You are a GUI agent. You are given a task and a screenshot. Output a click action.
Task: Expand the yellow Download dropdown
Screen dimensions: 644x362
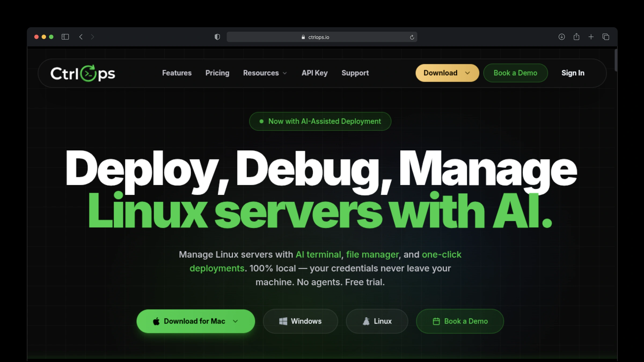447,73
